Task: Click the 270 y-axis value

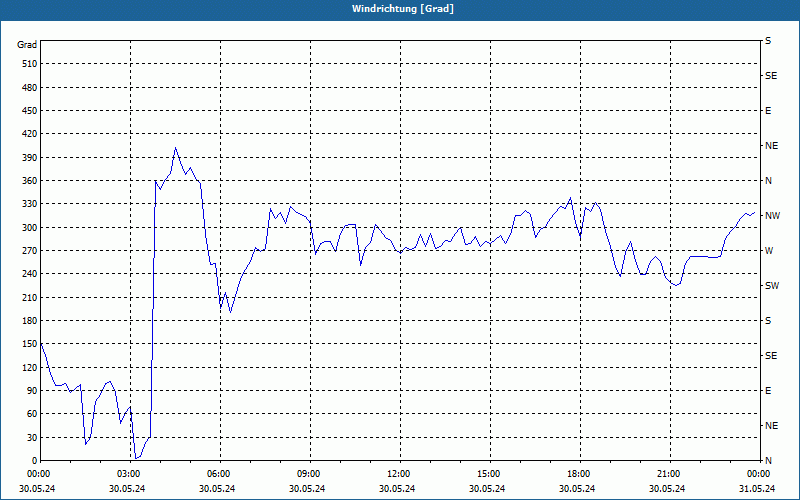Action: [30, 251]
